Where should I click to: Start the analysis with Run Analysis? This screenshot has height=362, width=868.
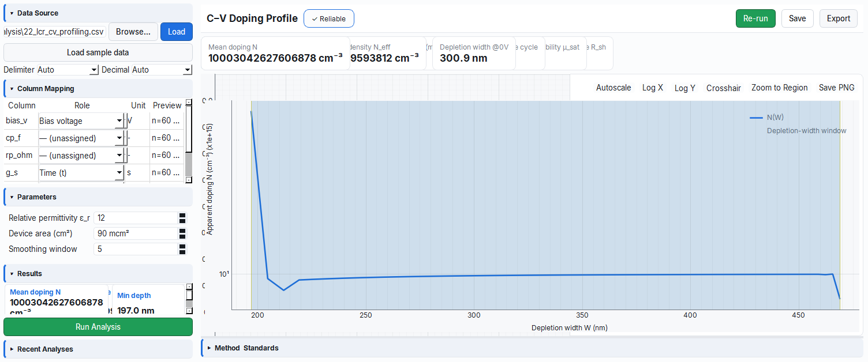[x=98, y=327]
